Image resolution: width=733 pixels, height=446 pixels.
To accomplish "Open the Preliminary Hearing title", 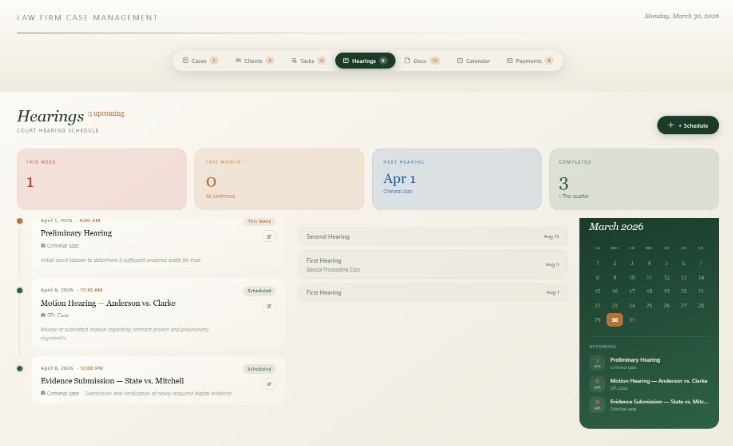I will tap(76, 233).
